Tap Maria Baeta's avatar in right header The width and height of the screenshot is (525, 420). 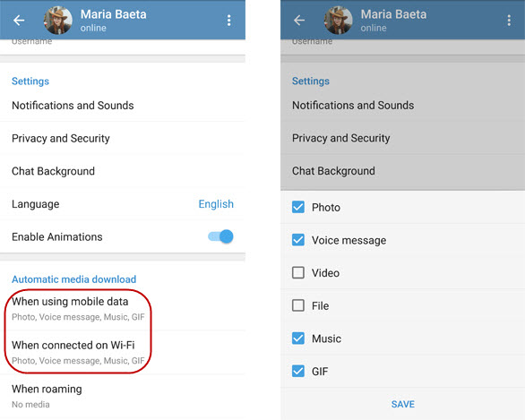[338, 21]
